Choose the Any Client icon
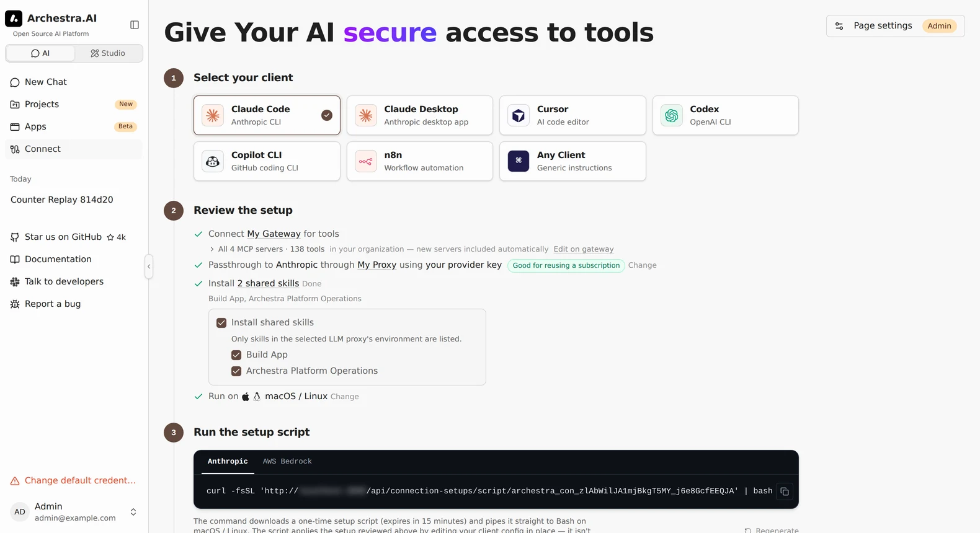980x533 pixels. coord(519,161)
